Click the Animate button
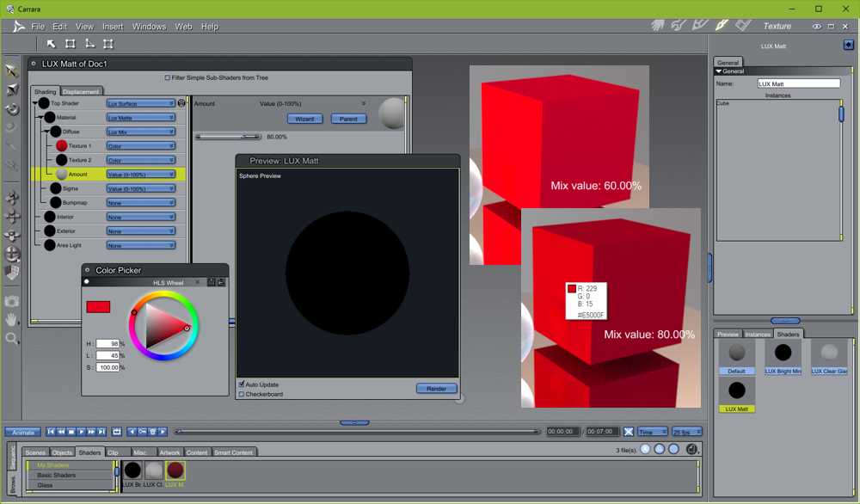Image resolution: width=860 pixels, height=504 pixels. (23, 432)
